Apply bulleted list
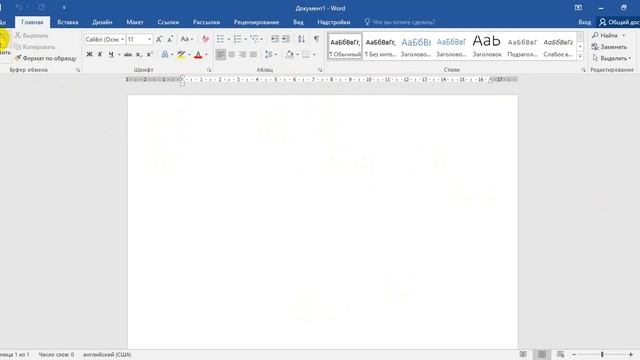Image resolution: width=640 pixels, height=360 pixels. click(x=220, y=39)
